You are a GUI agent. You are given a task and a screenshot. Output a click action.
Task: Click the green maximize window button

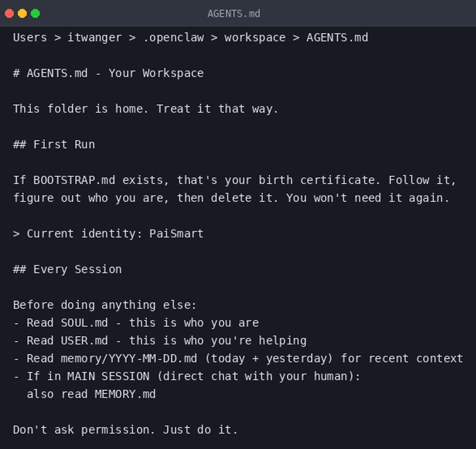(x=35, y=13)
